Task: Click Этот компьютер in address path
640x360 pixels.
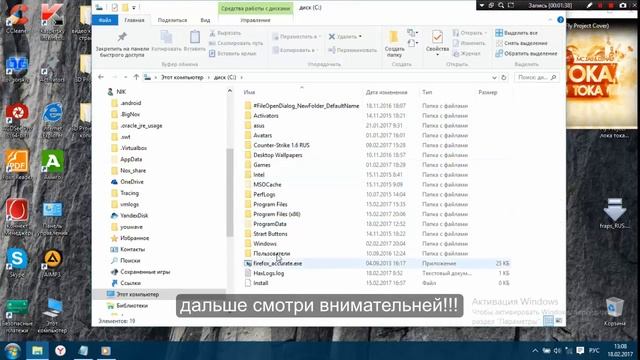Action: (182, 77)
